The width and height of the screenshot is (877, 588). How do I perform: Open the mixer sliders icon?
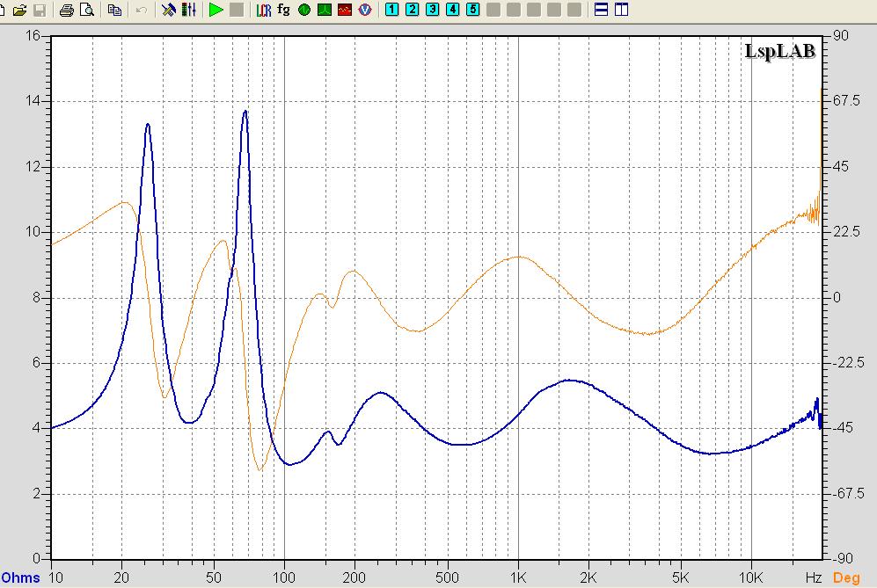coord(189,10)
